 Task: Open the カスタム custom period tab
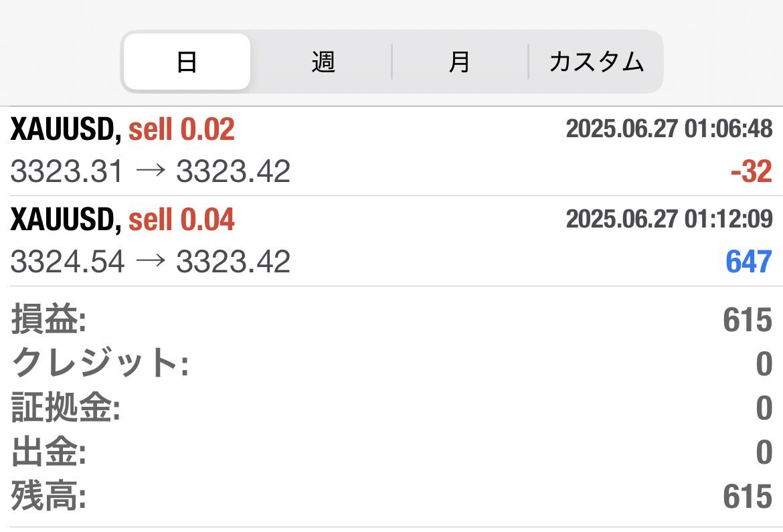pyautogui.click(x=596, y=62)
